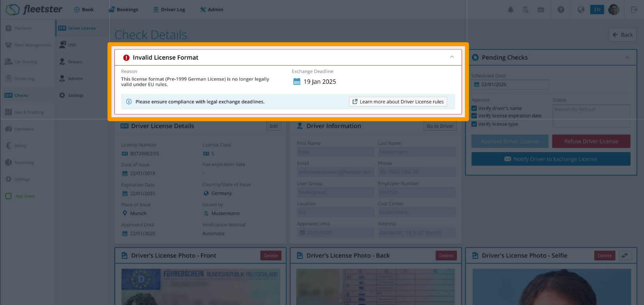Image resolution: width=644 pixels, height=305 pixels.
Task: Click the license number card icon
Action: tap(125, 154)
